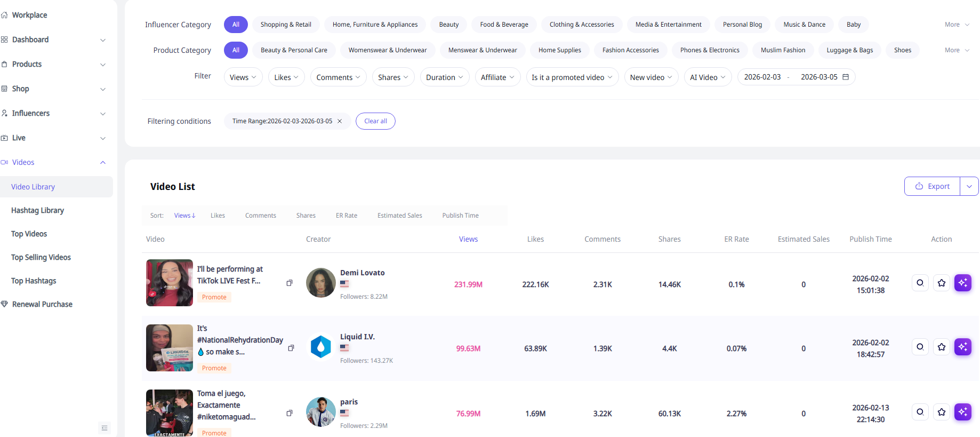Screen dimensions: 980x437
Task: Click the Clear all button
Action: (375, 121)
